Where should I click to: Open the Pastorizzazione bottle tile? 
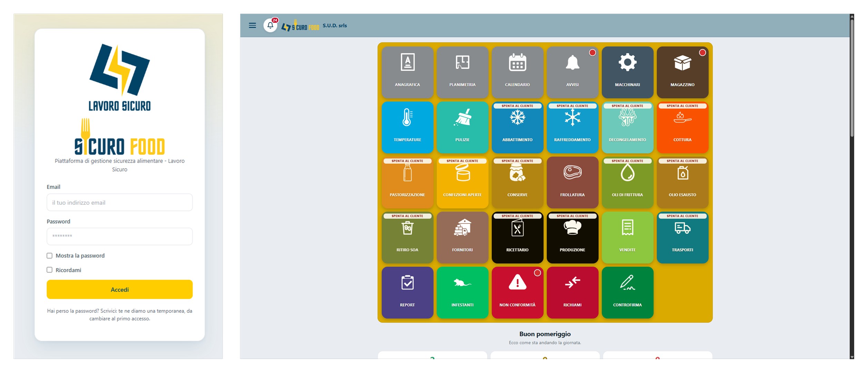(407, 182)
